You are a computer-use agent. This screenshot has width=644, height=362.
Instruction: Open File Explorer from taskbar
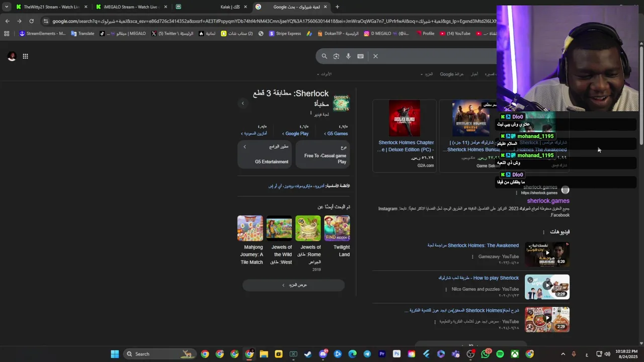click(x=264, y=354)
